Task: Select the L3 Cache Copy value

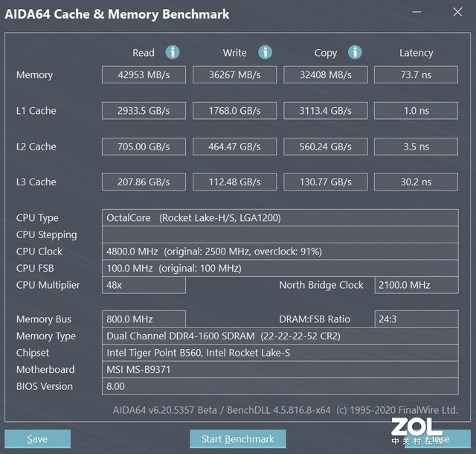Action: [x=326, y=182]
